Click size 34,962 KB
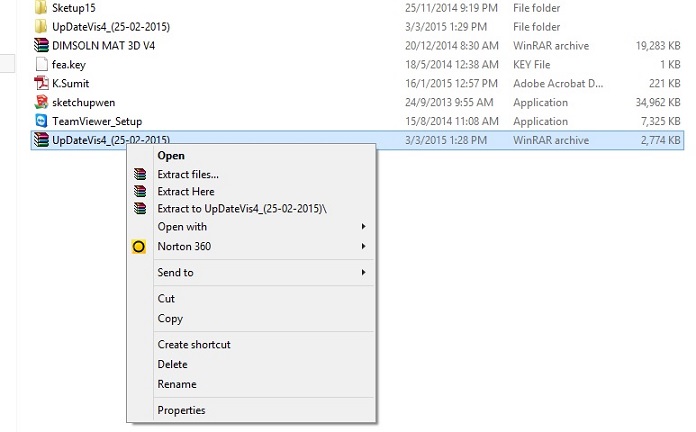This screenshot has height=432, width=696. click(x=658, y=102)
